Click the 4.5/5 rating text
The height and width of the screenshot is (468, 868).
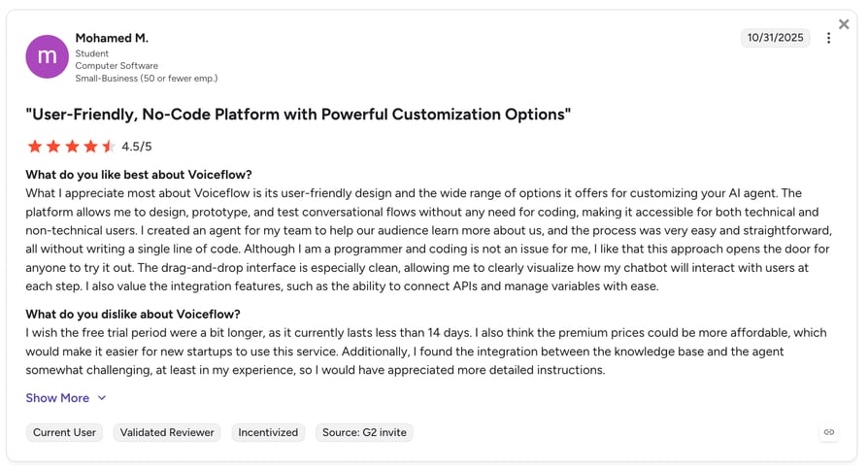click(x=137, y=147)
